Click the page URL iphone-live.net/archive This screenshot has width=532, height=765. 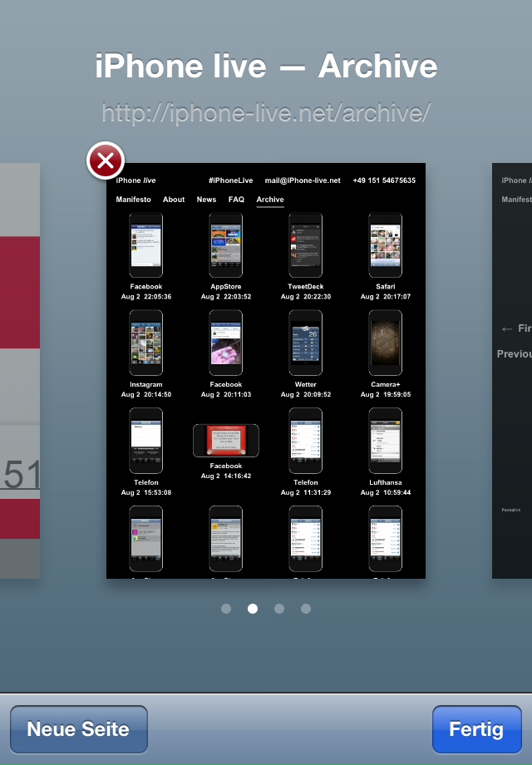click(x=266, y=113)
